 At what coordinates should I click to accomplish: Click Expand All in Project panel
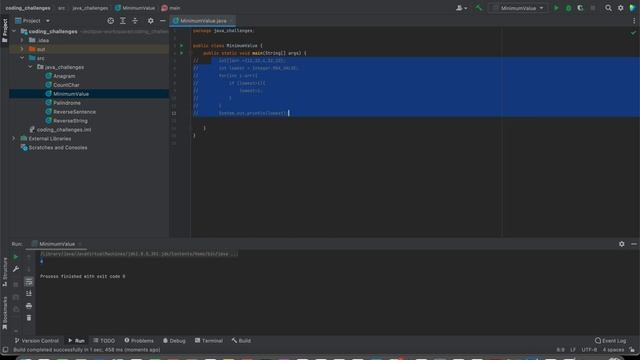coord(122,20)
